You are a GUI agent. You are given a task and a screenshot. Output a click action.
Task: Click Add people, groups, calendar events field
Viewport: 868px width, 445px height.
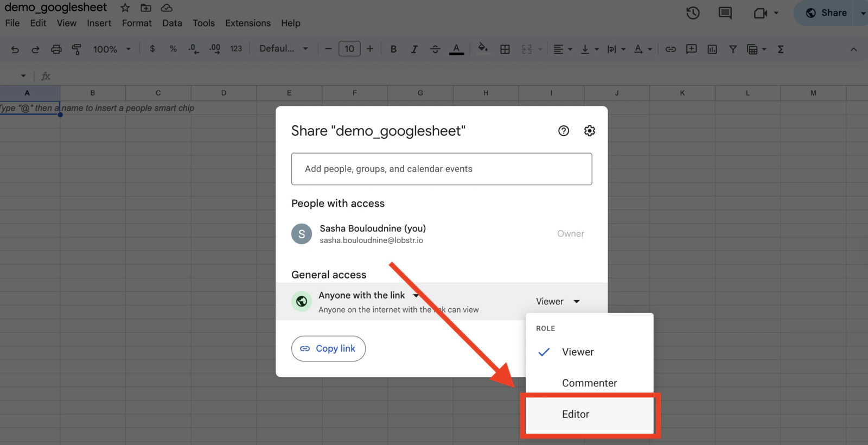[442, 169]
